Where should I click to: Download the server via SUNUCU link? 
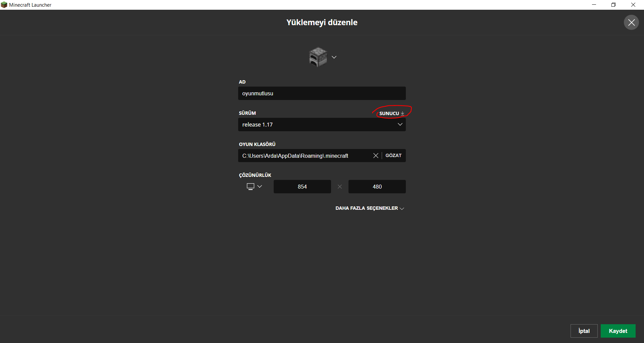pos(392,113)
